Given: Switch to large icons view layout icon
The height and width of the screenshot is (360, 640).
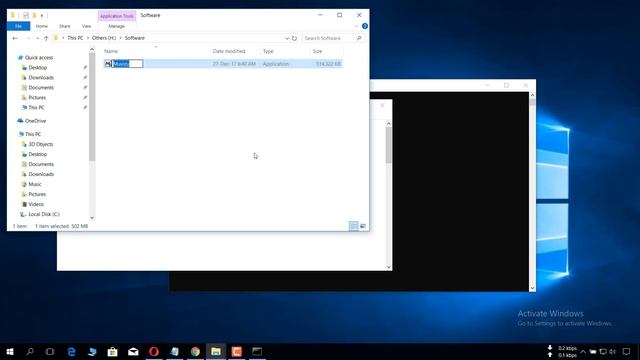Looking at the screenshot, I should click(363, 226).
